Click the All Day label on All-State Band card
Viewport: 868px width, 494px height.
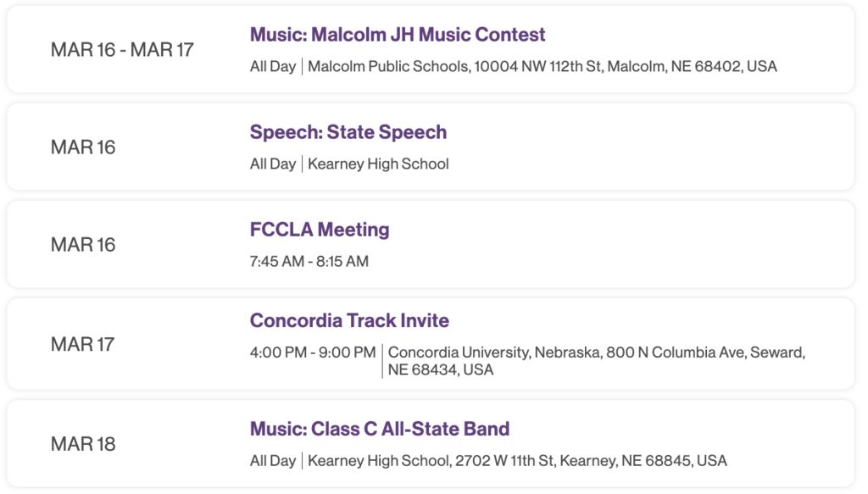pos(273,461)
